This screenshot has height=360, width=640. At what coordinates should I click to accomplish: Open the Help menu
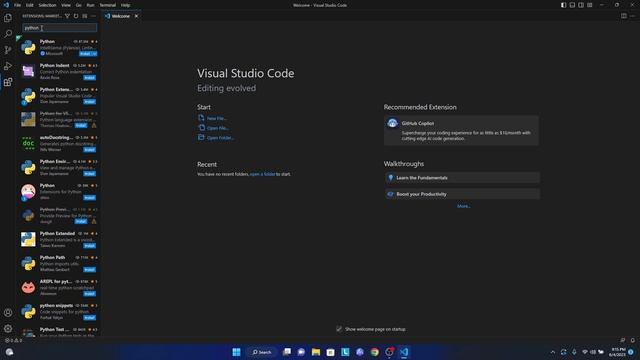click(125, 5)
